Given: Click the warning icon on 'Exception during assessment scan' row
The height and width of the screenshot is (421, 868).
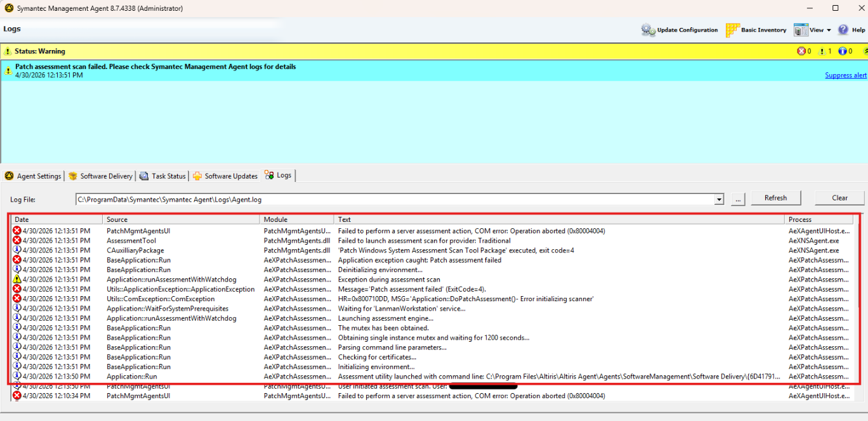Looking at the screenshot, I should click(x=17, y=280).
